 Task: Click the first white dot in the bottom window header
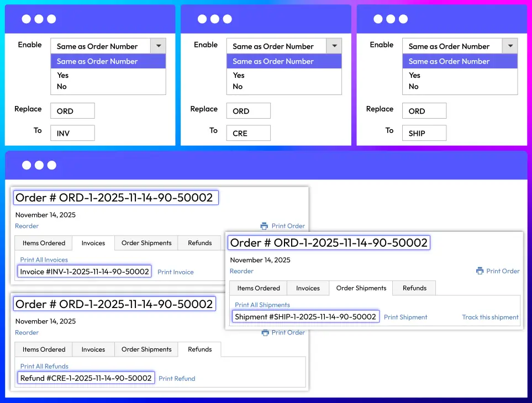tap(27, 165)
